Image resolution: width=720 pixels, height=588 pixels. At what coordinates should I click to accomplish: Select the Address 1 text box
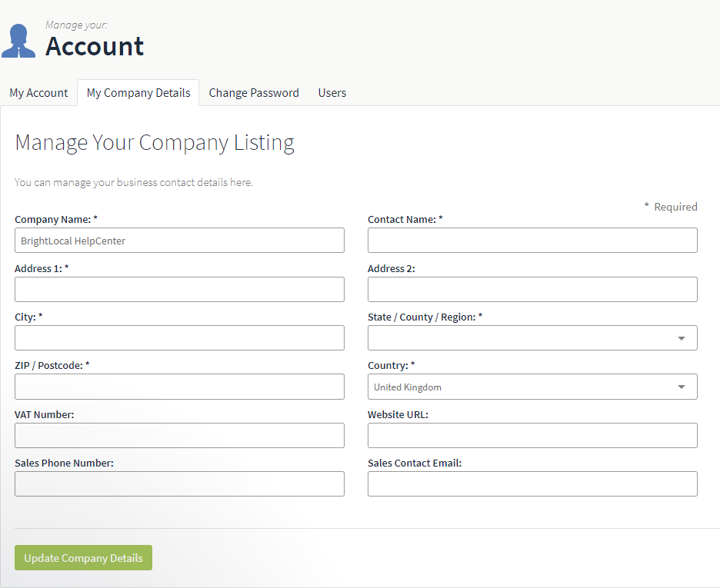point(179,290)
